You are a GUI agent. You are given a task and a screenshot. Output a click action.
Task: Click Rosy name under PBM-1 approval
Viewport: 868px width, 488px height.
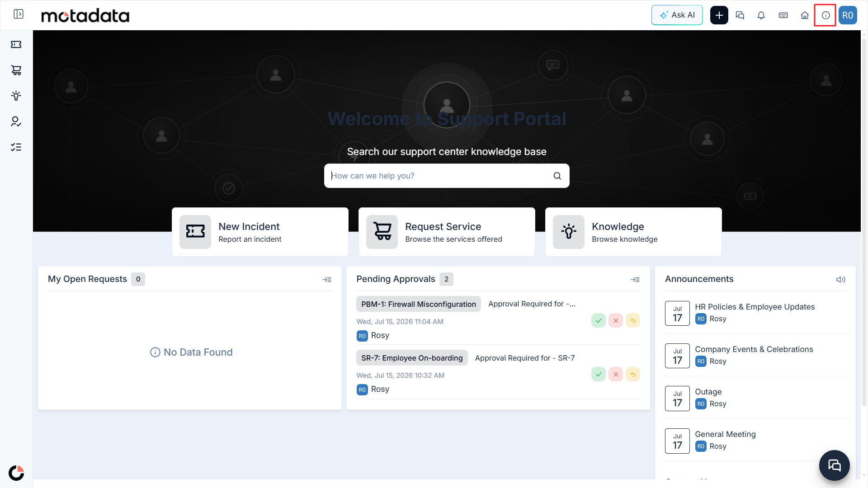pos(380,335)
